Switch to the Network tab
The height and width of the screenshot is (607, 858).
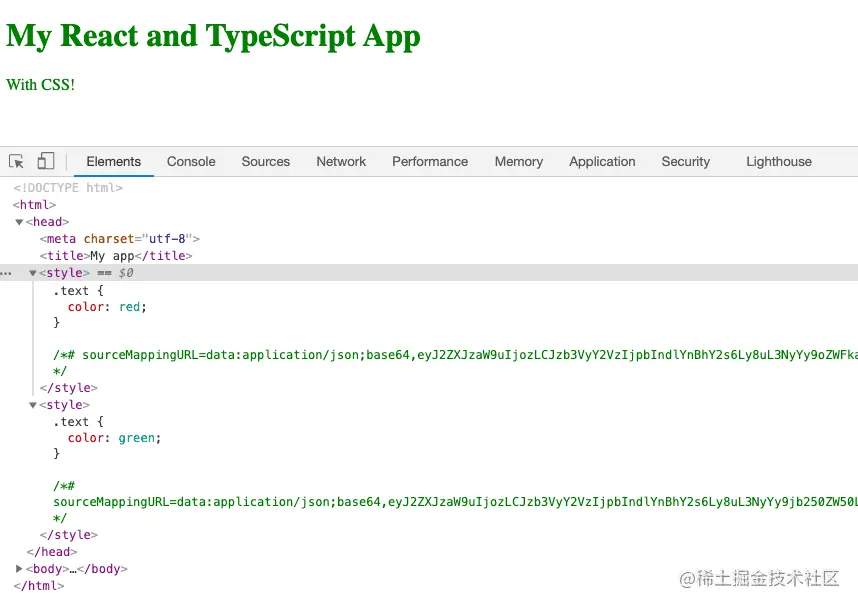pyautogui.click(x=341, y=161)
